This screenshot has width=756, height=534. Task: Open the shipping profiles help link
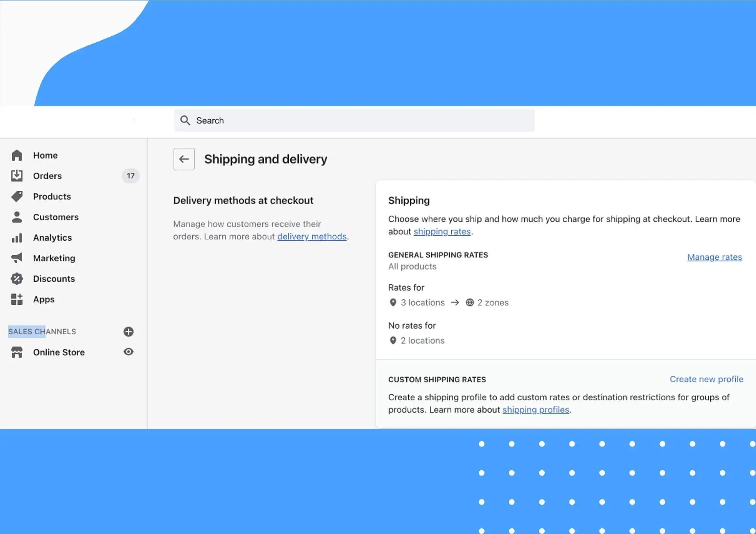point(536,410)
